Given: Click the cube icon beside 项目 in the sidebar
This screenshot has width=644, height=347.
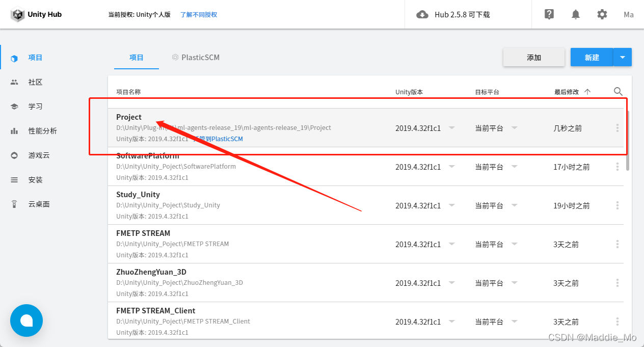Looking at the screenshot, I should point(14,58).
